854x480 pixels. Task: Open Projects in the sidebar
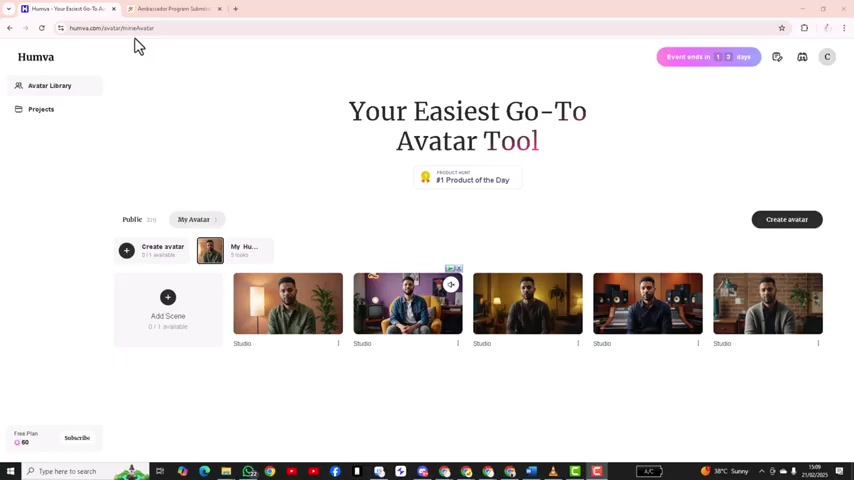54,109
